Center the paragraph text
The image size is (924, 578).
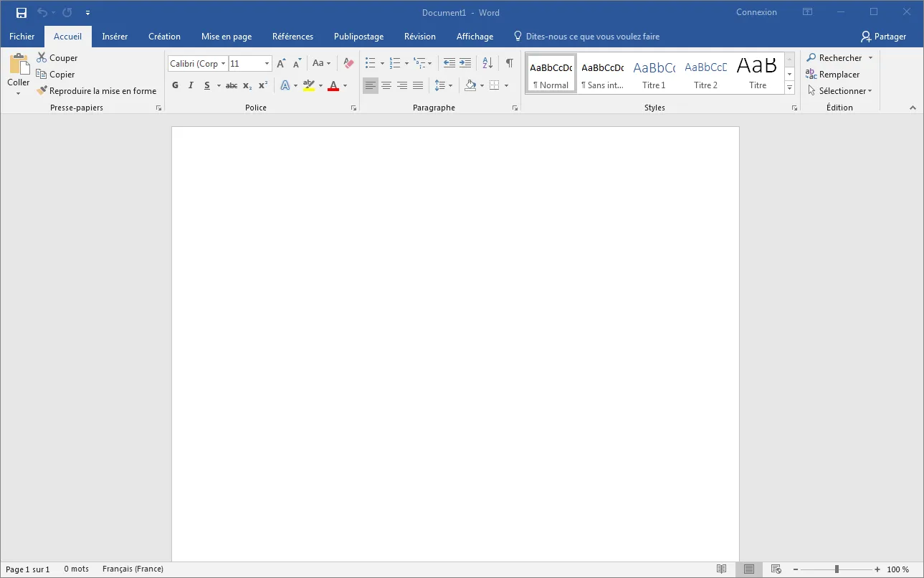point(386,85)
